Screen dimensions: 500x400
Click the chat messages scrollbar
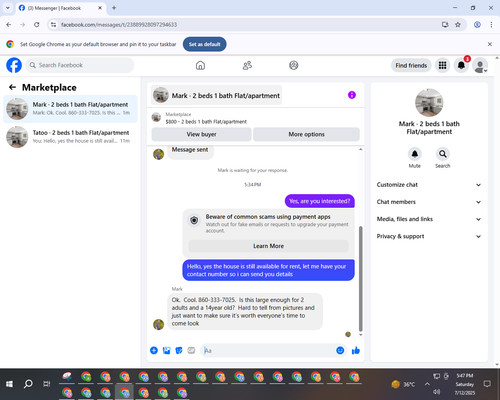coord(360,278)
